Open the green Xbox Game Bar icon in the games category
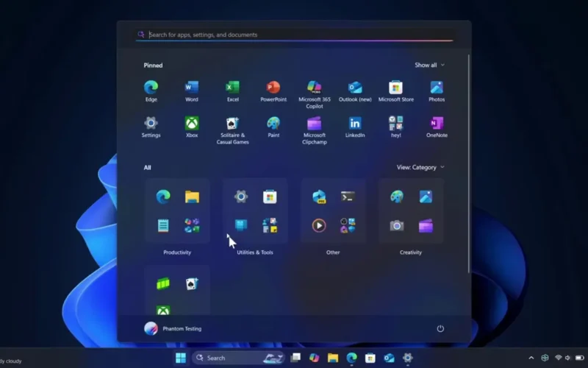 pos(163,284)
